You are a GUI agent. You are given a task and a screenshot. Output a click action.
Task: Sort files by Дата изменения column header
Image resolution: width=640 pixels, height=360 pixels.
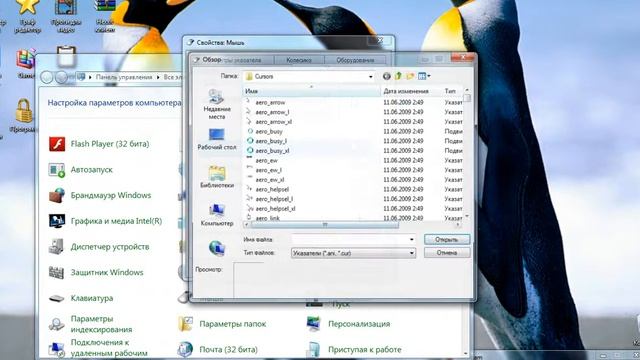(411, 91)
